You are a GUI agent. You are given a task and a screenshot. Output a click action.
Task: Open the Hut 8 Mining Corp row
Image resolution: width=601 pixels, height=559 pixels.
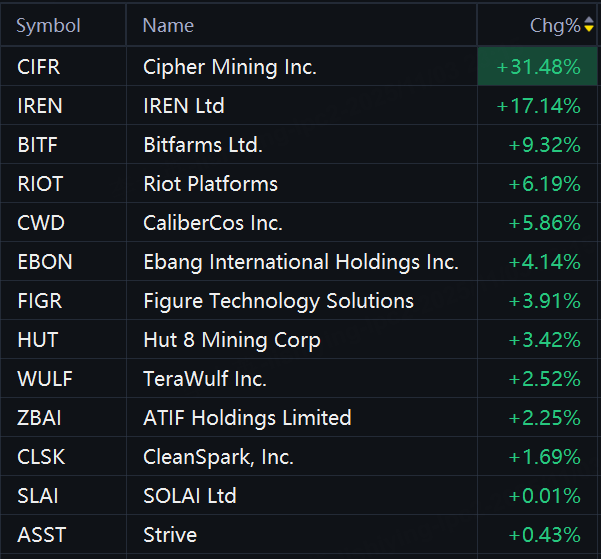click(232, 340)
